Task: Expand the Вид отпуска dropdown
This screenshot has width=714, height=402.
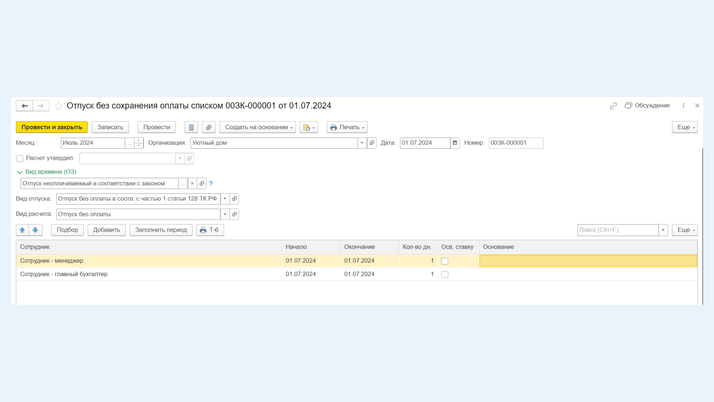Action: [x=225, y=199]
